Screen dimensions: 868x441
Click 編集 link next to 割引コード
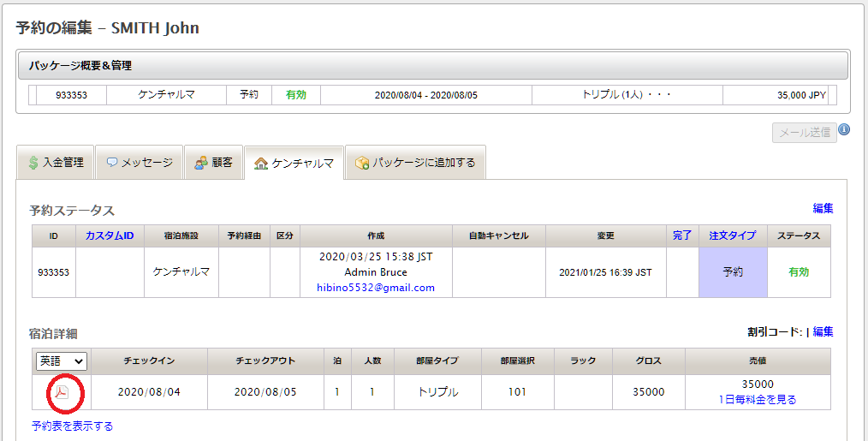tap(823, 331)
